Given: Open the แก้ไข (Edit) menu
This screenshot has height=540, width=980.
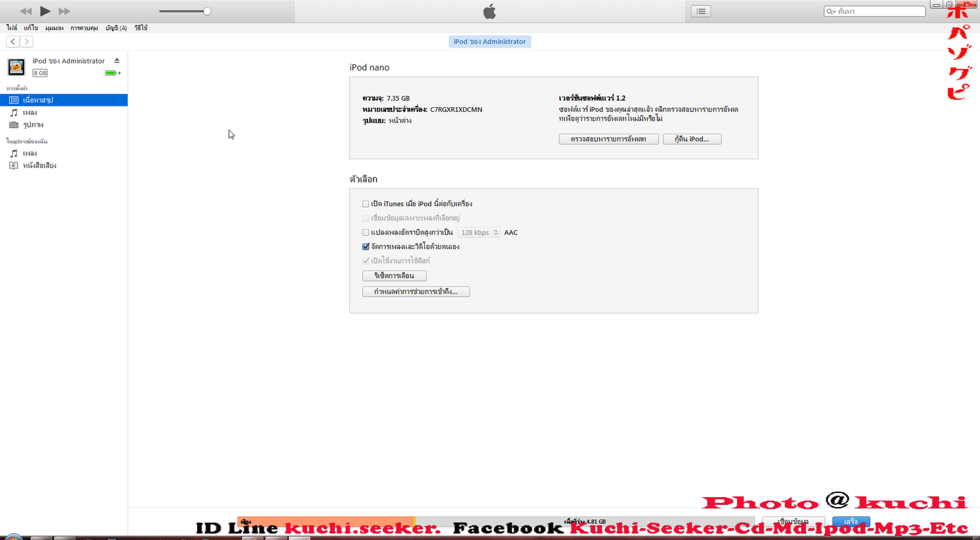Looking at the screenshot, I should tap(31, 28).
